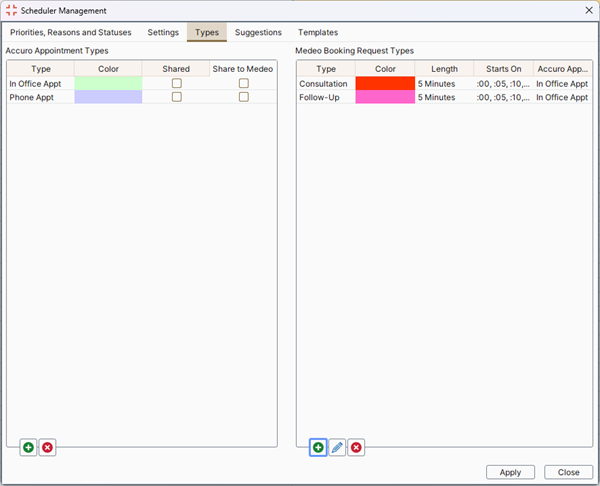Select the green In Office Appt color swatch
This screenshot has width=600, height=486.
[x=108, y=83]
